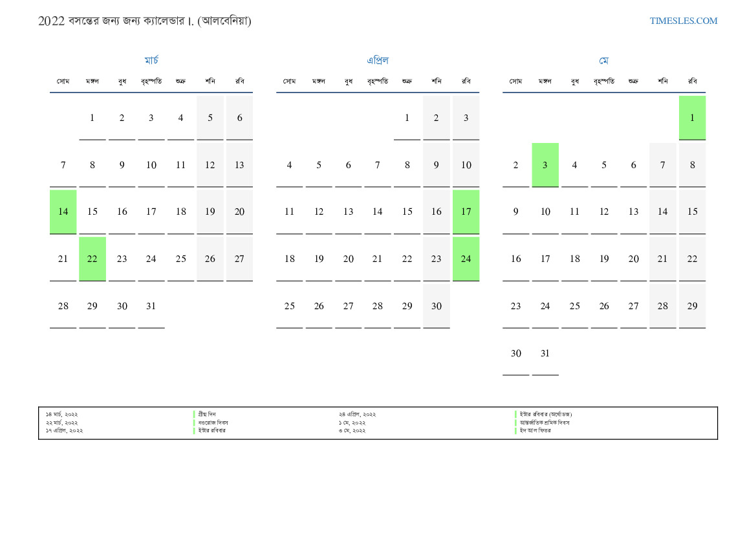
Task: Select May 31 in the last row
Action: coord(545,353)
